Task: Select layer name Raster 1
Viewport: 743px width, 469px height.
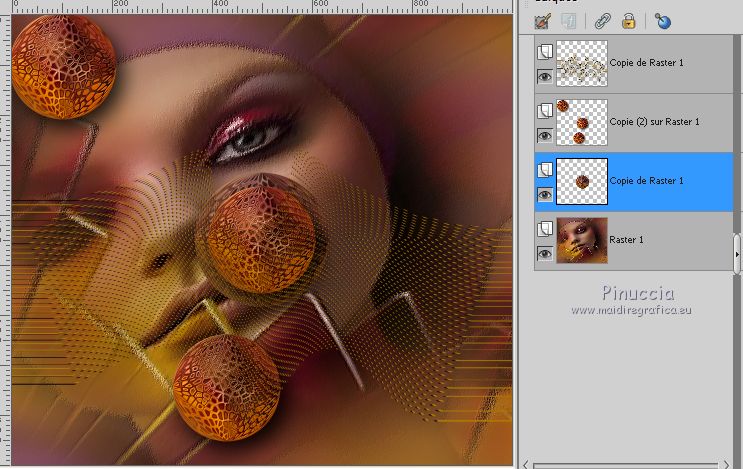Action: point(626,240)
